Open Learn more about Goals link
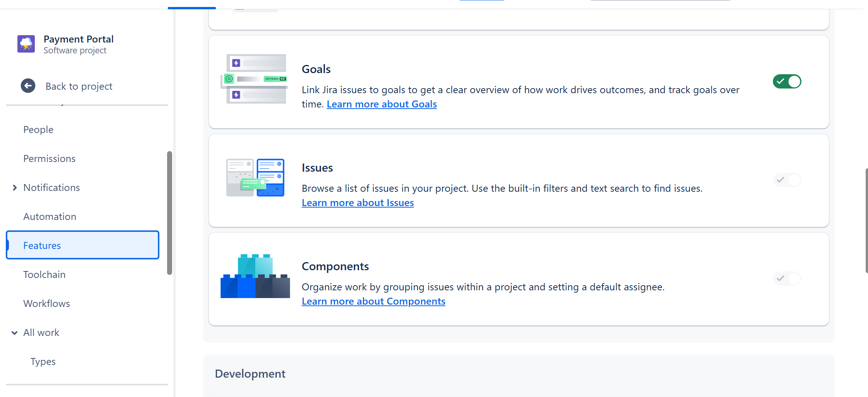Viewport: 868px width, 397px height. [x=381, y=104]
